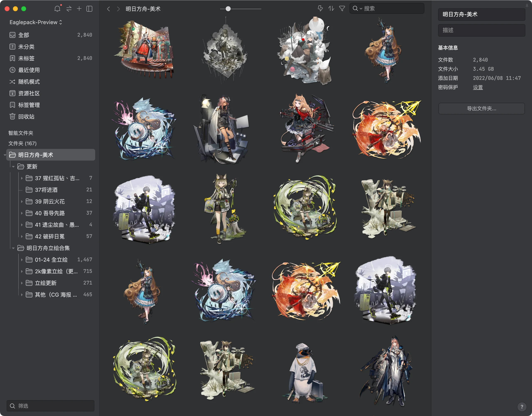
Task: Collapse the 明日方舟-美术 folder arrow
Action: tap(5, 155)
